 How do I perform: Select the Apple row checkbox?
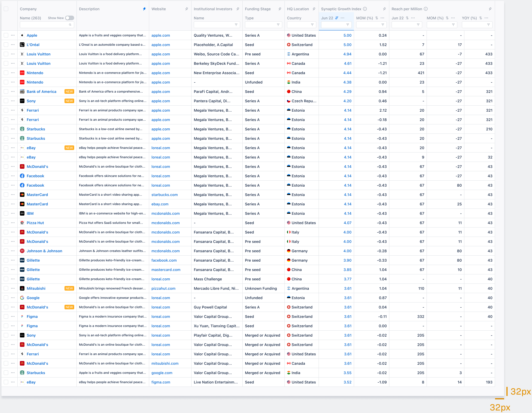tap(6, 35)
